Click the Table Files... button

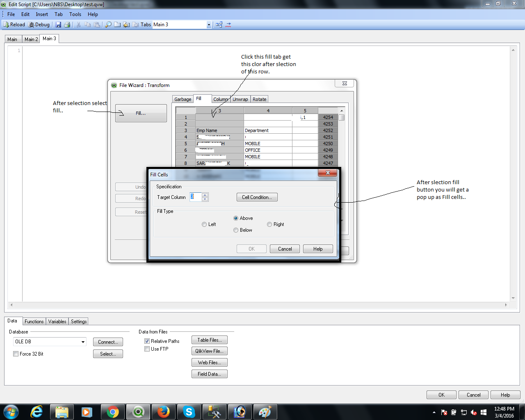pyautogui.click(x=209, y=340)
